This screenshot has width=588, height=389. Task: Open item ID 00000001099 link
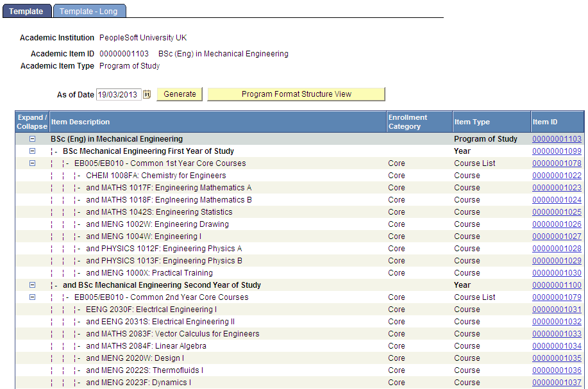tap(557, 151)
